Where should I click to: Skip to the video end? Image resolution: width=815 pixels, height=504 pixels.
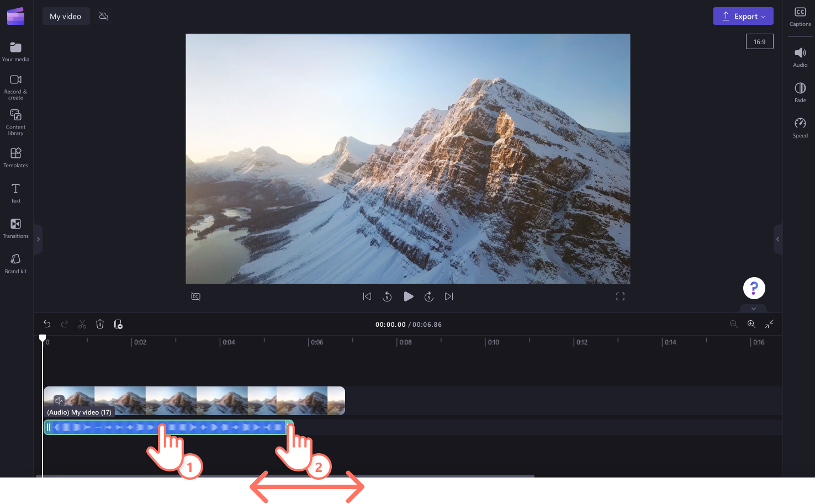pyautogui.click(x=449, y=296)
